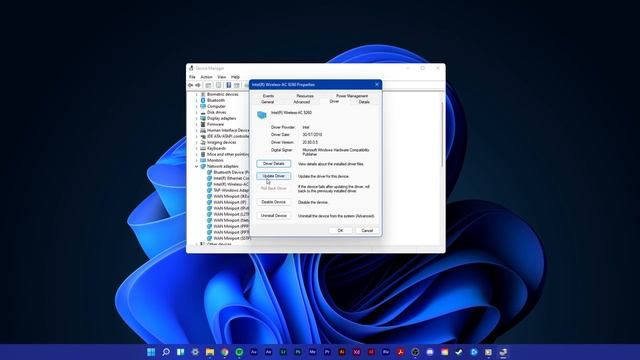Click the Forward arrow in Device Manager toolbar

(198, 85)
